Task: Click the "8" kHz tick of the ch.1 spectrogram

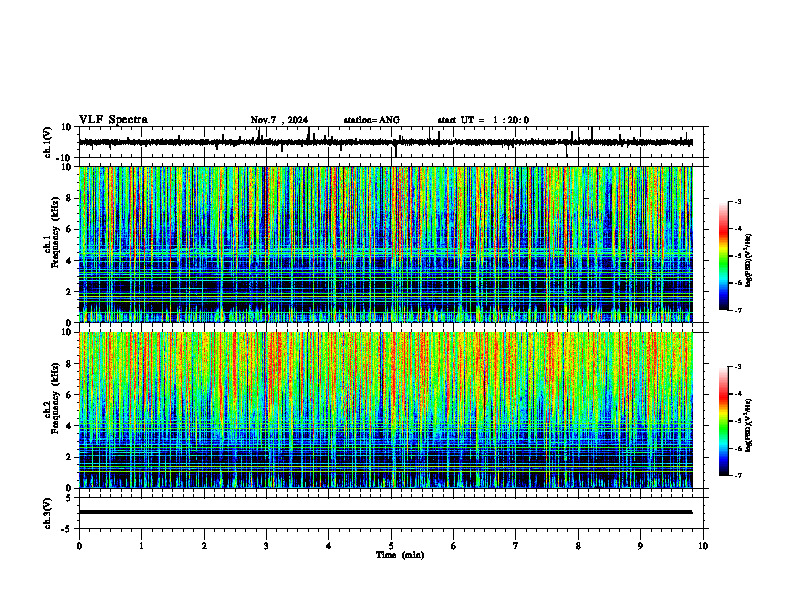Action: click(70, 198)
